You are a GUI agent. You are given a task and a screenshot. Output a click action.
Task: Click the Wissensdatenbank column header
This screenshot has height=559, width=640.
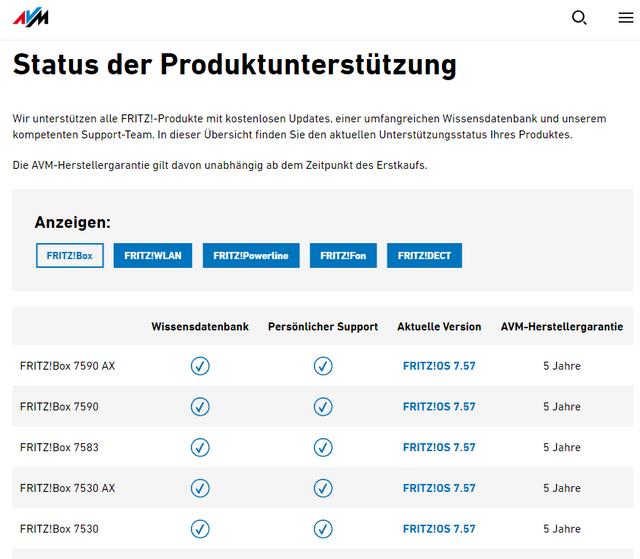click(200, 326)
